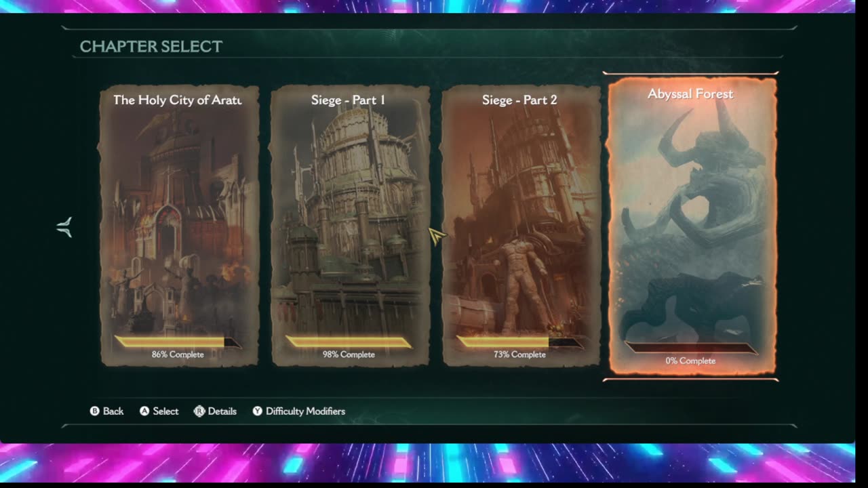Click the Siege - Part 1 title text
Screen dimensions: 868x488
[349, 100]
